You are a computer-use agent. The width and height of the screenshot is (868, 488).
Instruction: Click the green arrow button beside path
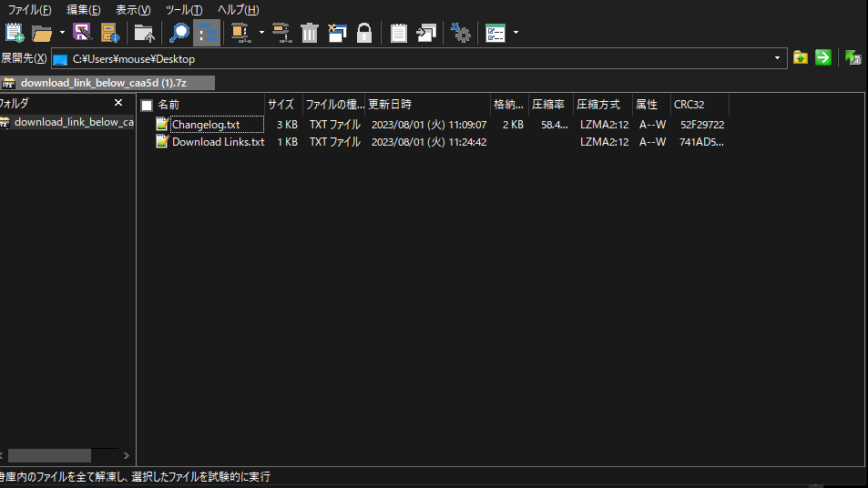(823, 58)
